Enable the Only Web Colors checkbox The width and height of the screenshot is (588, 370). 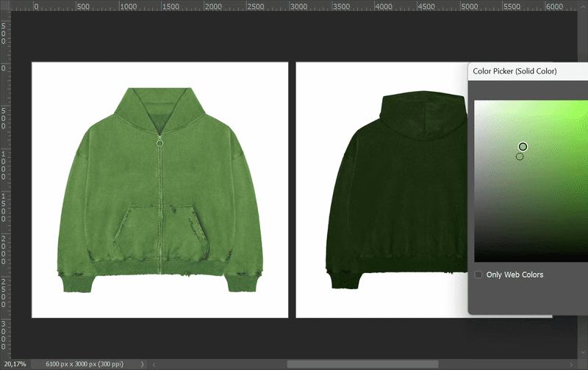(478, 275)
